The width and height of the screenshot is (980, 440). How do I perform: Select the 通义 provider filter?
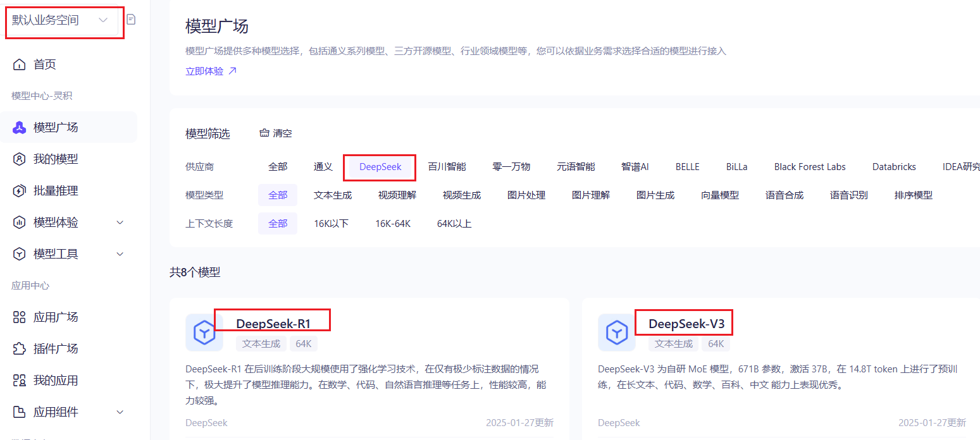(323, 167)
